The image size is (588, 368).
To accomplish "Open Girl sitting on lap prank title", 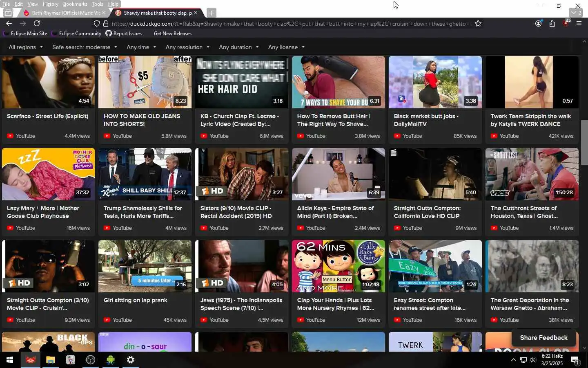I will point(136,300).
